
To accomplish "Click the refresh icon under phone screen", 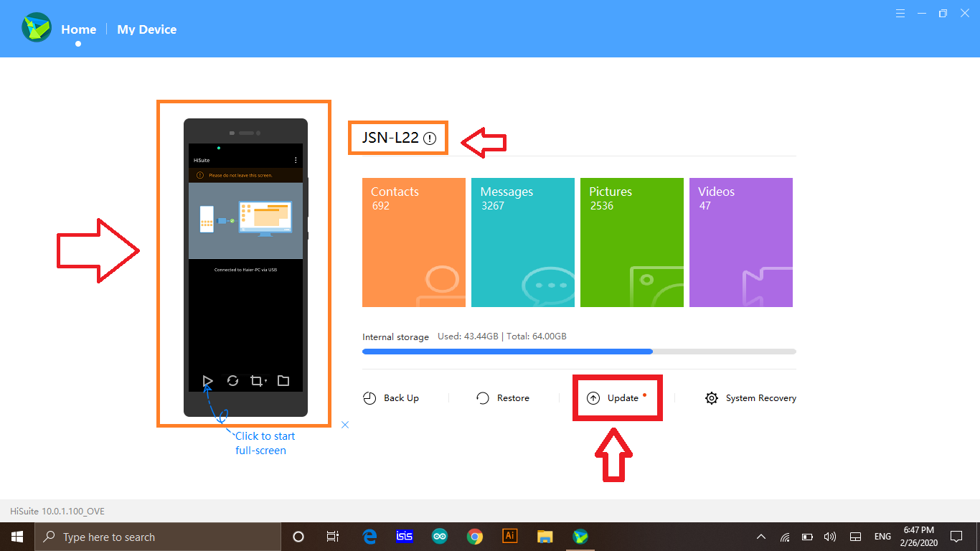I will coord(232,381).
